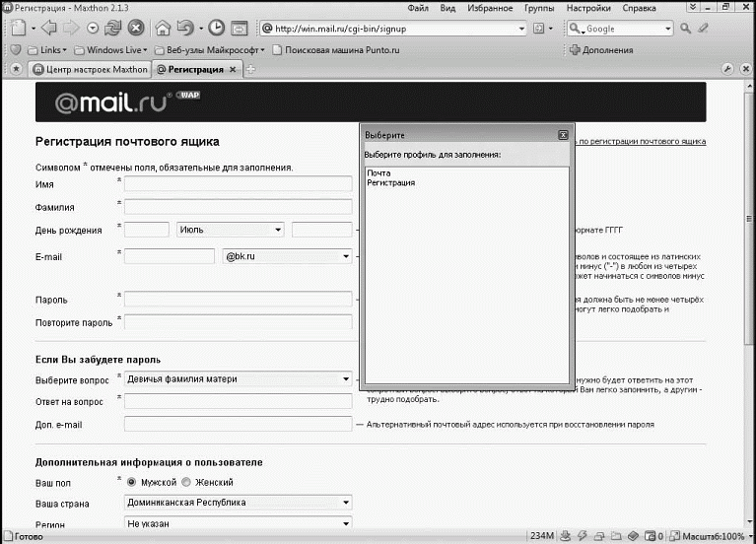
Task: Click the eraser-shaped icon in status bar
Action: [633, 536]
